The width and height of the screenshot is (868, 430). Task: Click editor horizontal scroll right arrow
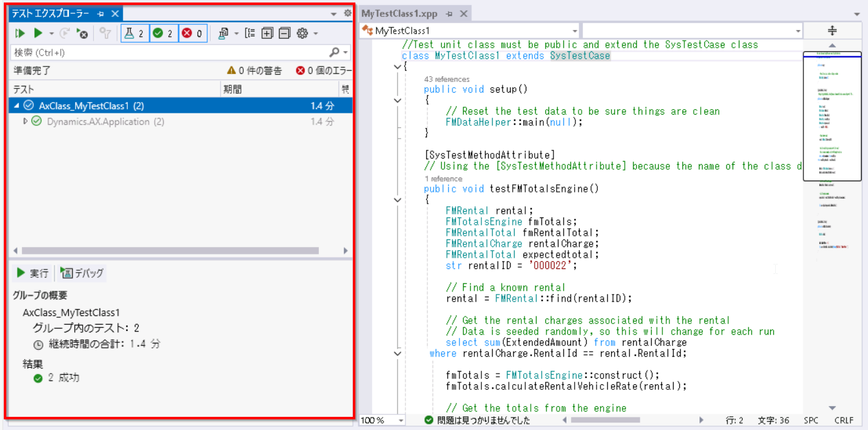[x=701, y=421]
